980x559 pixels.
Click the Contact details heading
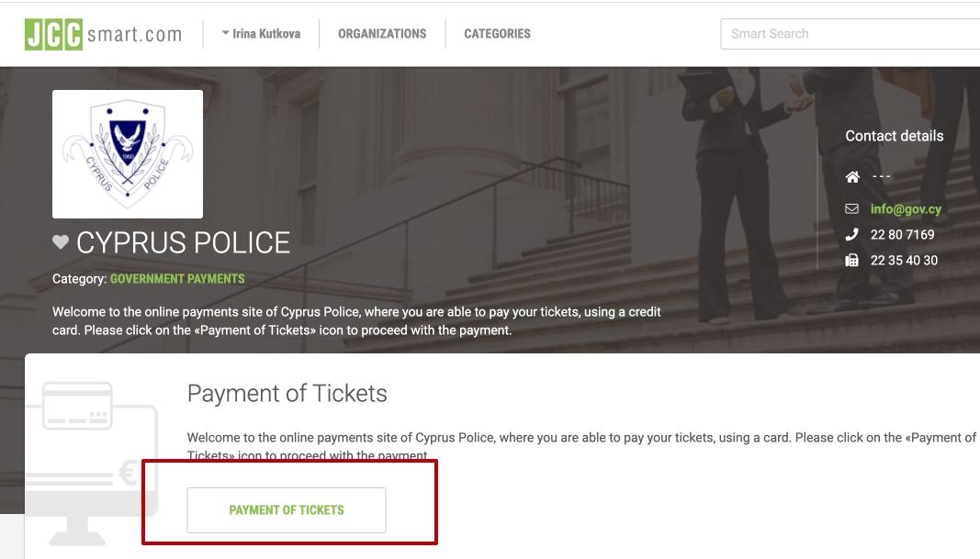(x=894, y=136)
